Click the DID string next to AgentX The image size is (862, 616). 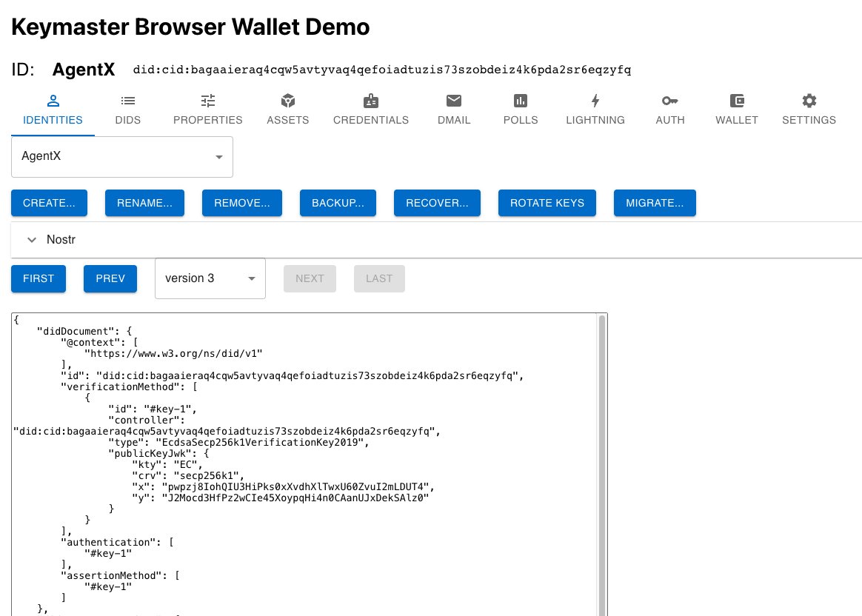pyautogui.click(x=381, y=70)
